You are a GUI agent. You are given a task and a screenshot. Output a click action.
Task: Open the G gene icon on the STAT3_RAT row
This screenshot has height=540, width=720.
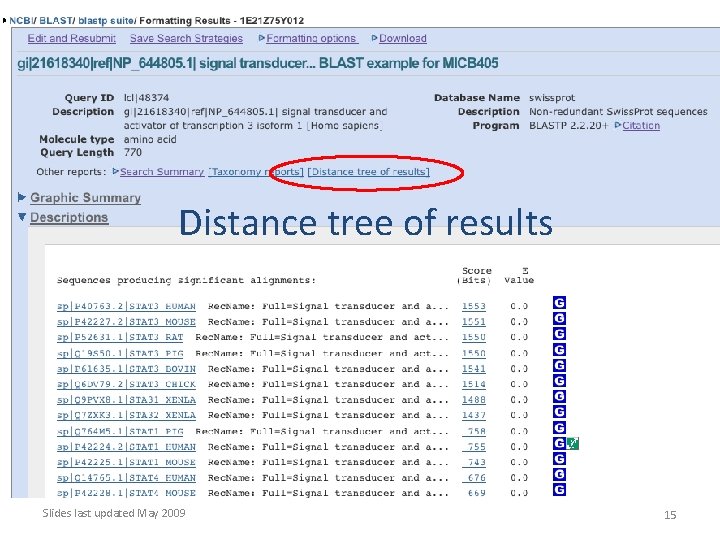(x=559, y=334)
